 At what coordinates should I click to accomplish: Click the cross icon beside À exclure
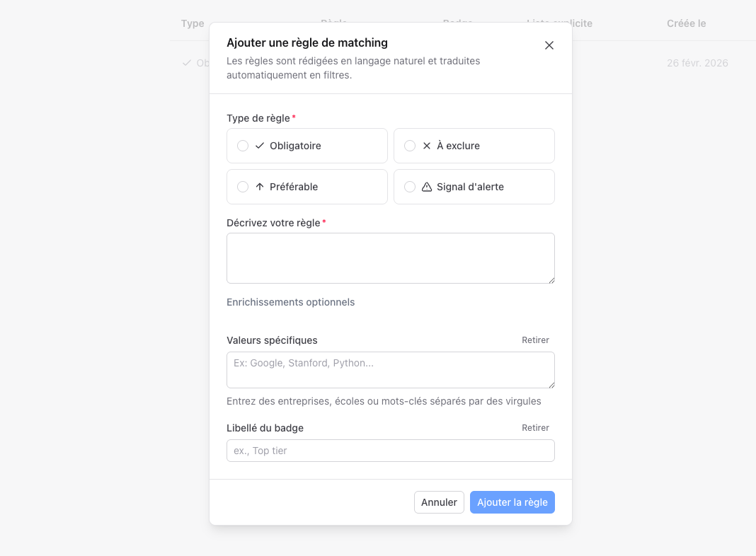(427, 146)
